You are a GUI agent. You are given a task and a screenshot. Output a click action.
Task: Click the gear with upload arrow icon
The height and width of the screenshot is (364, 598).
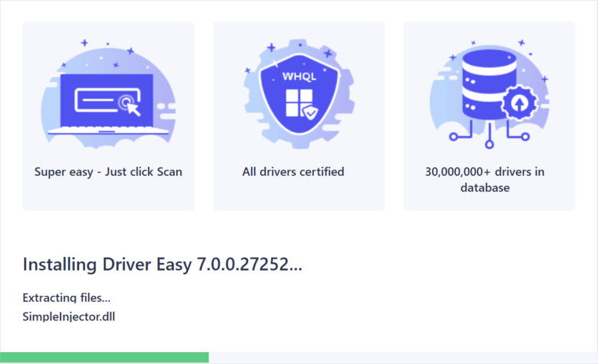[515, 105]
